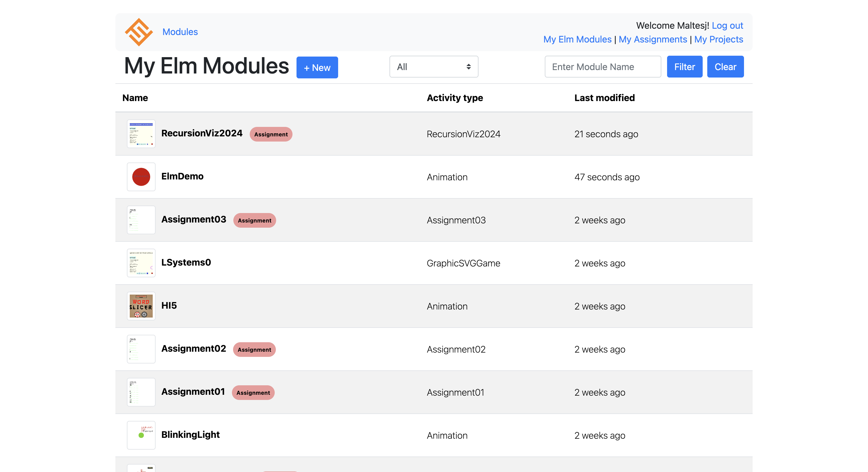Click the BlinkingLight module thumbnail
The height and width of the screenshot is (472, 868).
(141, 435)
